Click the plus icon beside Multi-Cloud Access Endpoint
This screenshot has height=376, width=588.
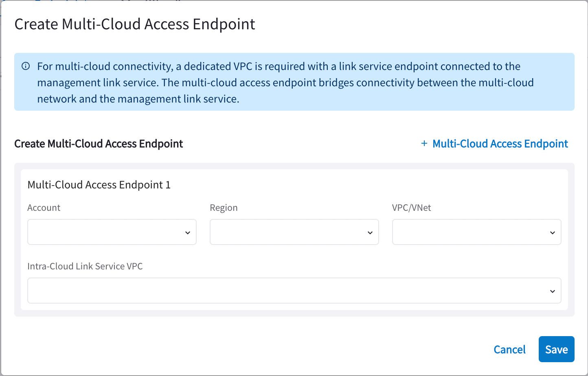424,144
